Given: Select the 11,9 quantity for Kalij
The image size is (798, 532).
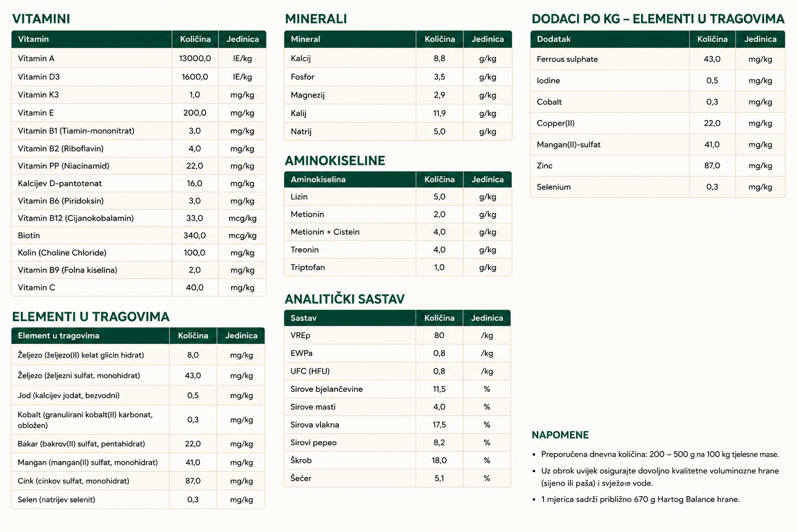Looking at the screenshot, I should [x=440, y=113].
